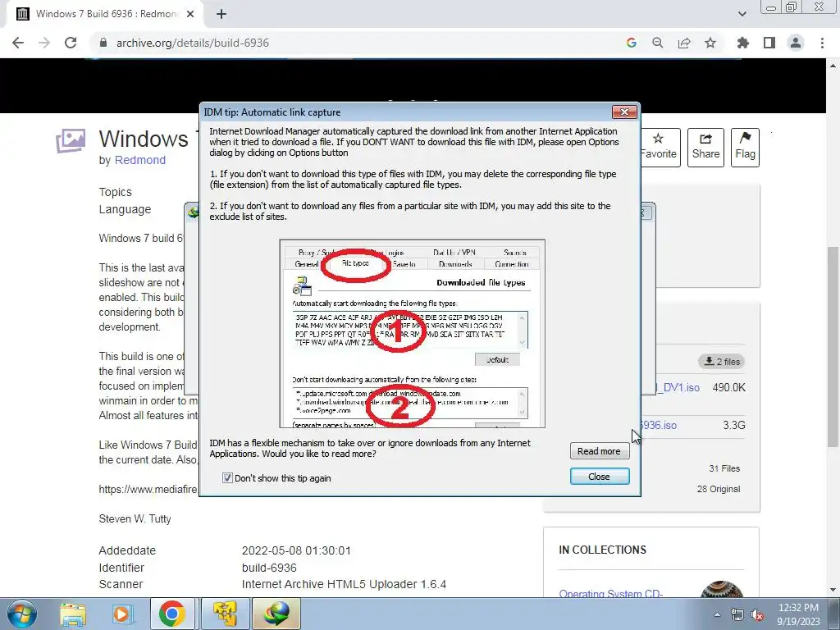The width and height of the screenshot is (840, 630).
Task: Open Chrome profile avatar
Action: coord(796,43)
